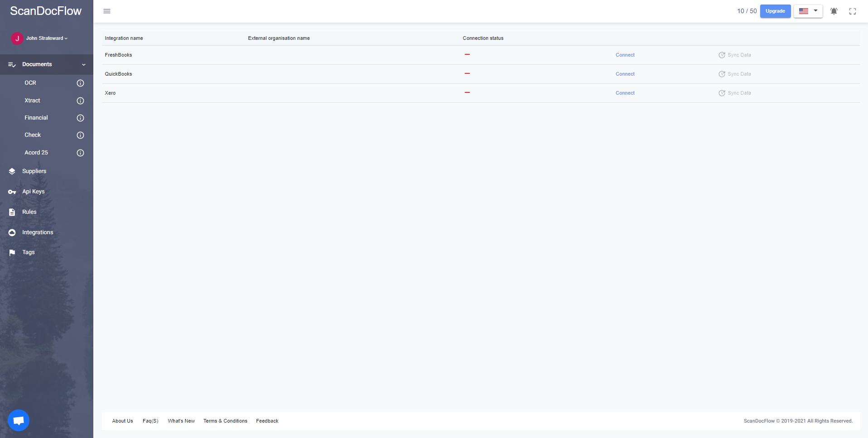Open the Feedback footer link
Screen dimensions: 868x438
(x=267, y=421)
